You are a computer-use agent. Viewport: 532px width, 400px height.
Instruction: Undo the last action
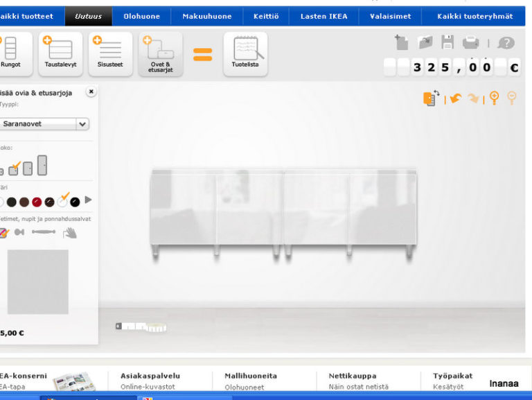coord(456,98)
